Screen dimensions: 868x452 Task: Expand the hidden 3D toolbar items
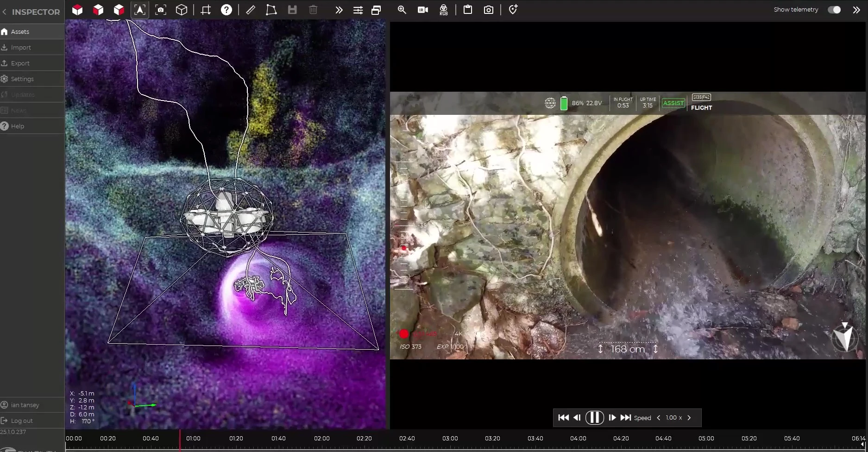(339, 10)
